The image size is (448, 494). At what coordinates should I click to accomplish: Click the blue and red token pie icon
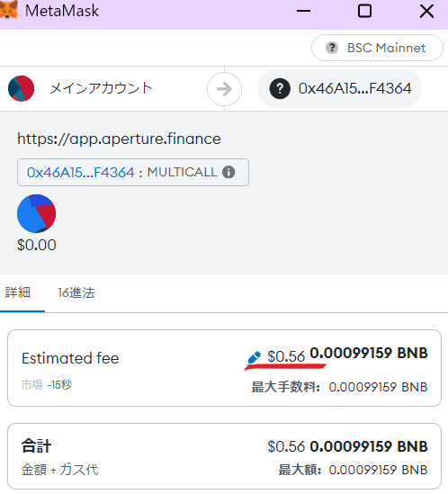point(37,213)
